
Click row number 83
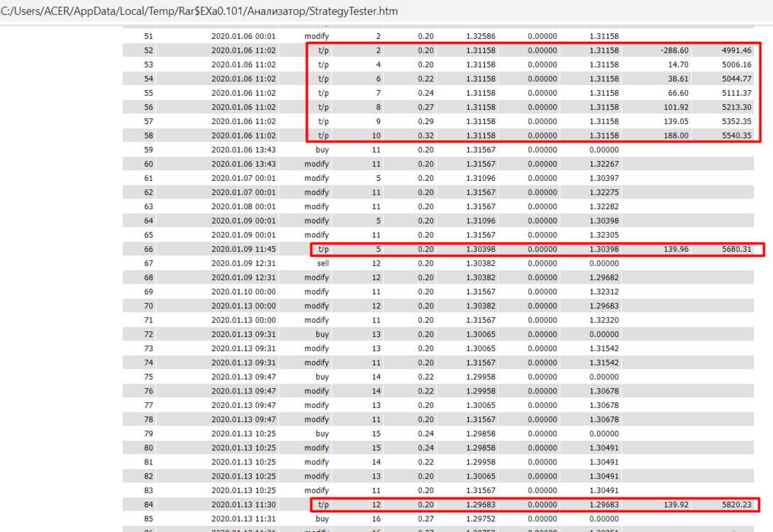tap(148, 491)
